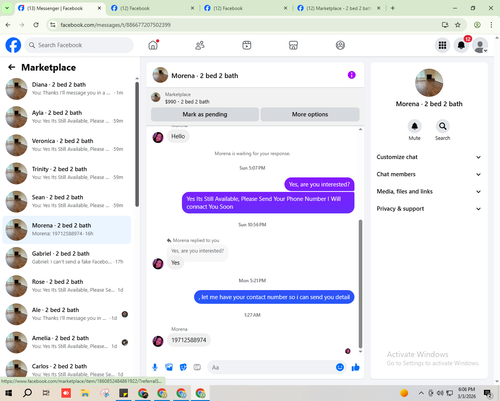Open the $990 - 2 bed 2 bath listing link

(x=187, y=102)
